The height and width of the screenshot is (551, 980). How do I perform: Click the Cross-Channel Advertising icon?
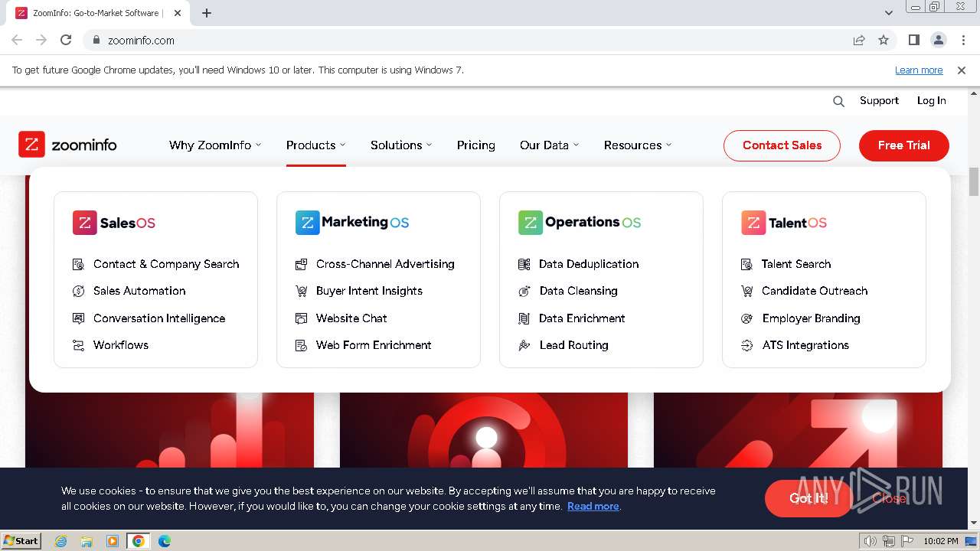click(x=301, y=264)
